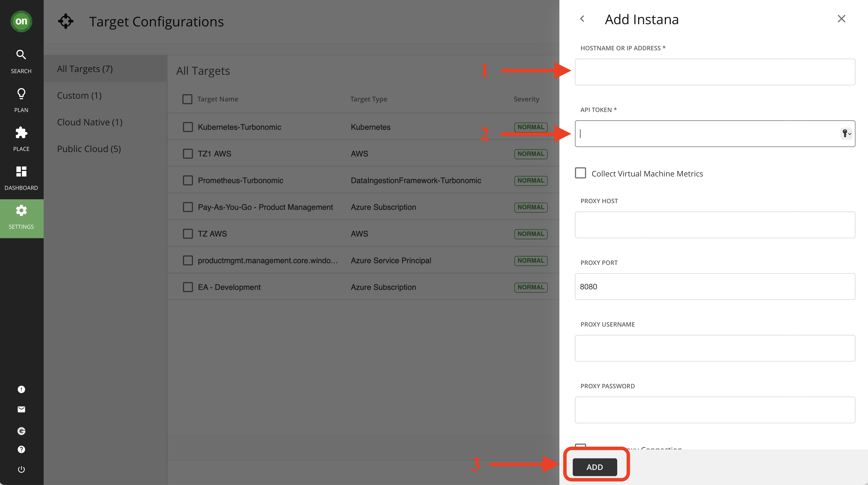Viewport: 868px width, 485px height.
Task: Open the alerts exclamation icon
Action: pyautogui.click(x=21, y=389)
